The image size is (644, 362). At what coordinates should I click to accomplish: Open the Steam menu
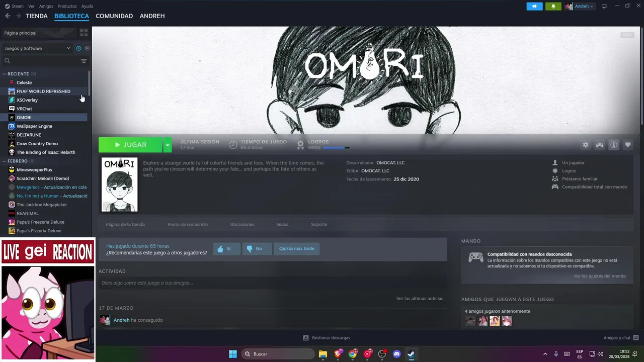(14, 6)
